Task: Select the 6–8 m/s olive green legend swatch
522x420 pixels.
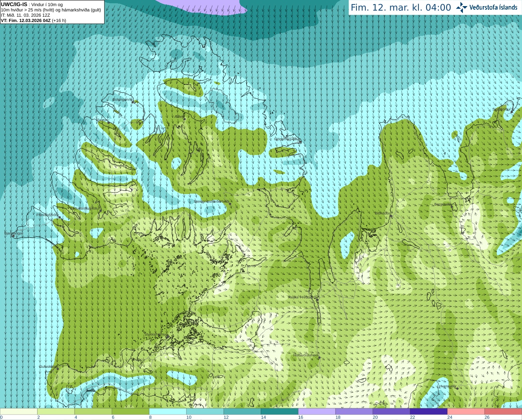Action: click(x=130, y=411)
